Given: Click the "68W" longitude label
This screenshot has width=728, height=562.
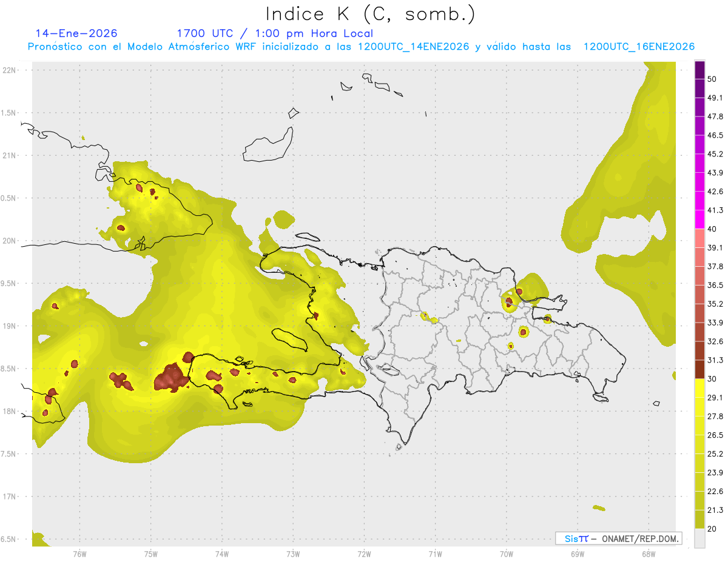Looking at the screenshot, I should (648, 554).
